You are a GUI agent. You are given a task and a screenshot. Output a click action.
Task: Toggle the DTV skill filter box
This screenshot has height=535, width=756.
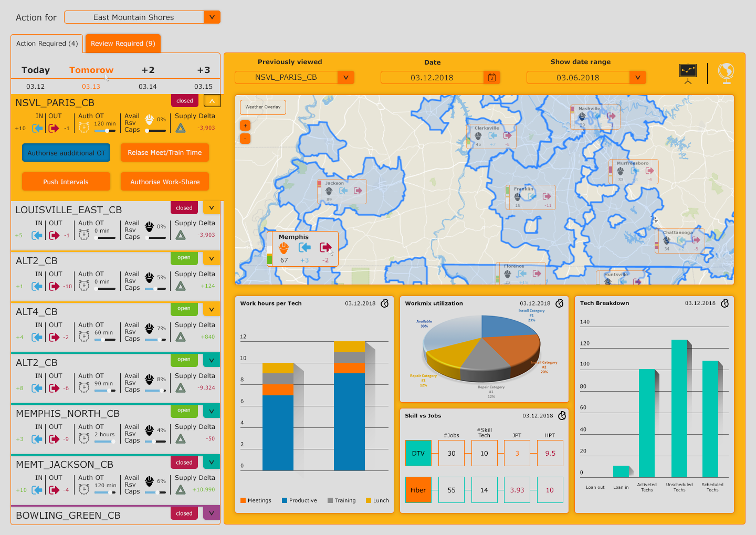pos(418,453)
